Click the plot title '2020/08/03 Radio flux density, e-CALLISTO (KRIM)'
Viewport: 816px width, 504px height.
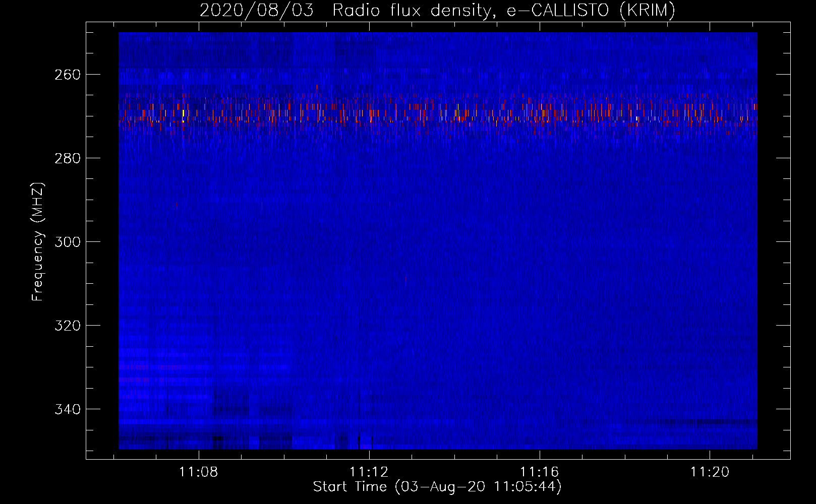tap(437, 10)
